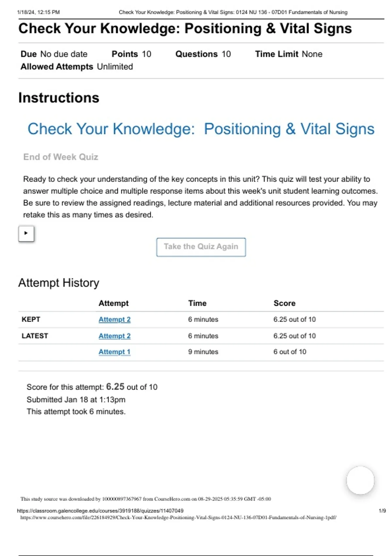Click the bold black page title heading
This screenshot has height=556, width=392.
tap(185, 28)
